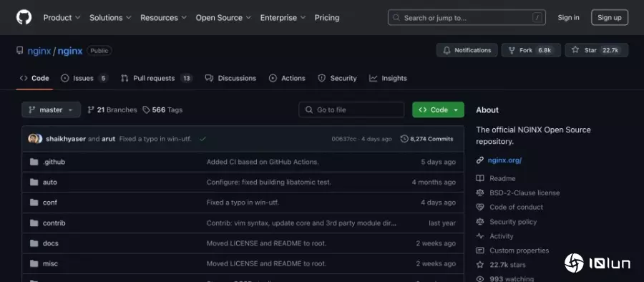The width and height of the screenshot is (644, 282).
Task: Open the BSD-2-Clause license link
Action: [525, 193]
